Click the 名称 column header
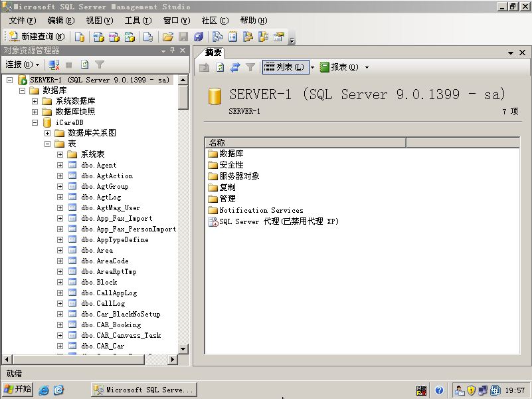Viewport: 532px width, 399px height. tap(306, 142)
